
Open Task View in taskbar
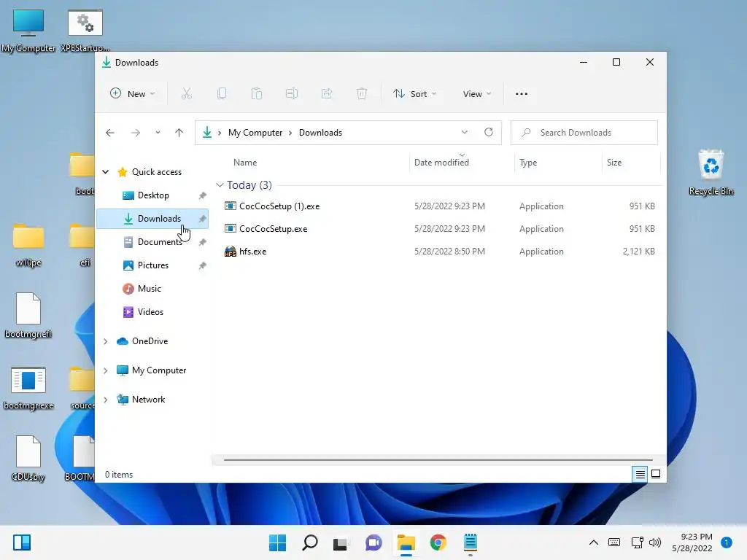341,542
